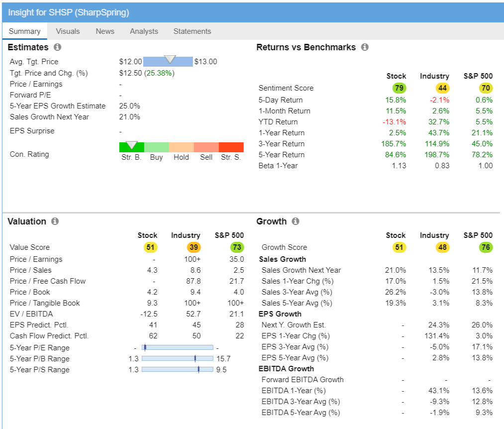Click the Avg. Tgt. Price range slider marker

click(170, 60)
